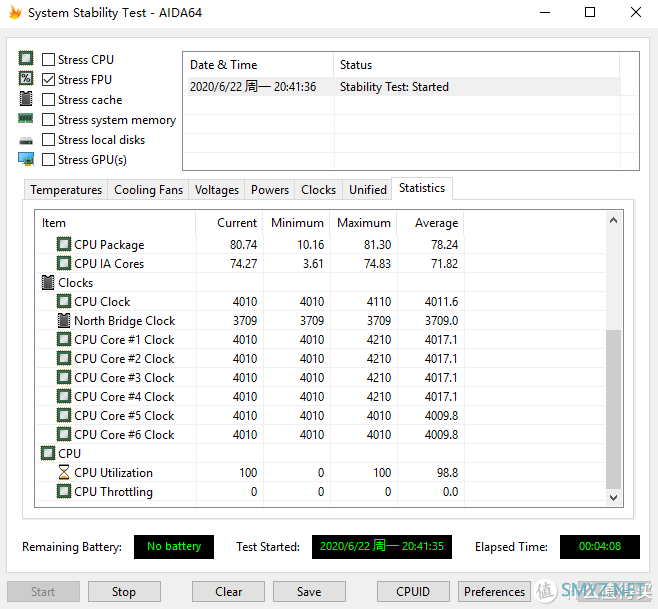Click the Clear button
The width and height of the screenshot is (658, 609).
point(228,591)
